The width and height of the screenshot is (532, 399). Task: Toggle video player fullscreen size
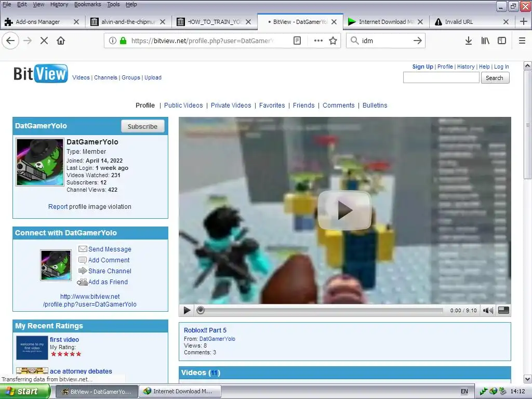(503, 310)
